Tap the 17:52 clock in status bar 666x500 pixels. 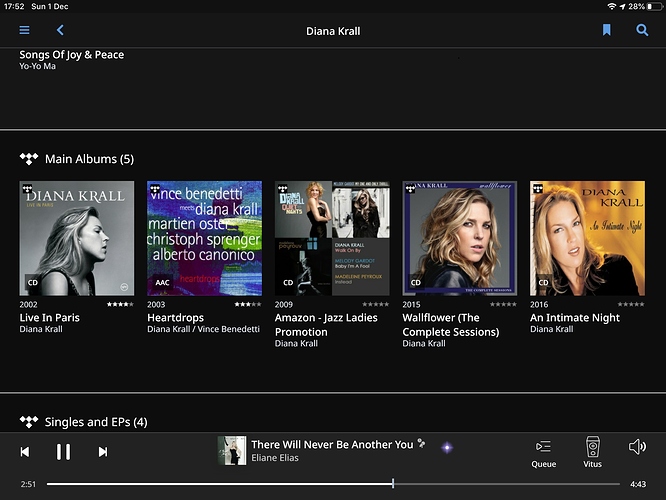click(14, 6)
